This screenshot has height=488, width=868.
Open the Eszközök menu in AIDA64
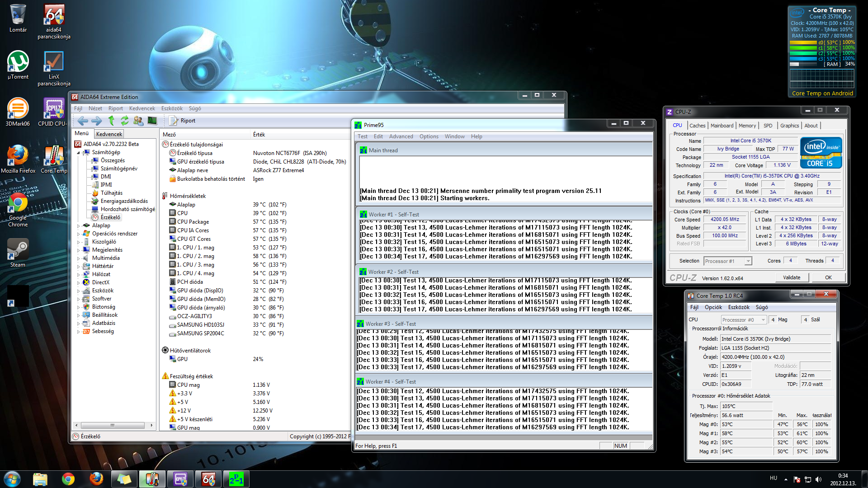(x=172, y=108)
